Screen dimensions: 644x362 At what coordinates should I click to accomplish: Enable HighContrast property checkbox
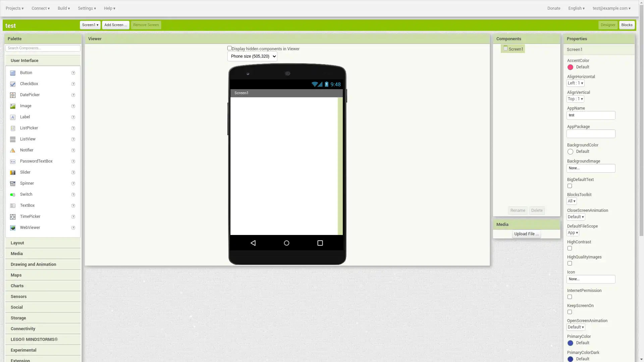tap(570, 248)
